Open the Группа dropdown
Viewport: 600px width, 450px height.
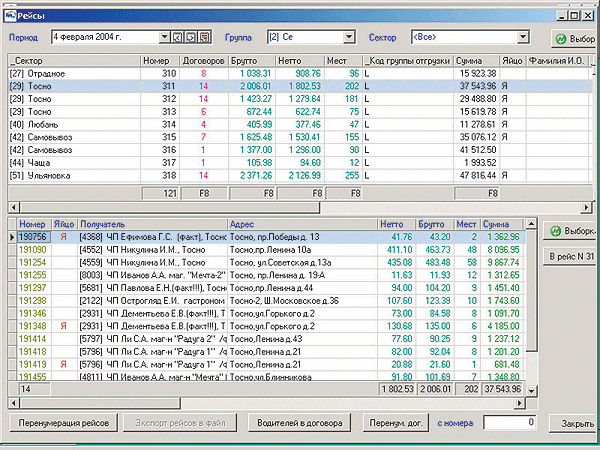(x=349, y=37)
